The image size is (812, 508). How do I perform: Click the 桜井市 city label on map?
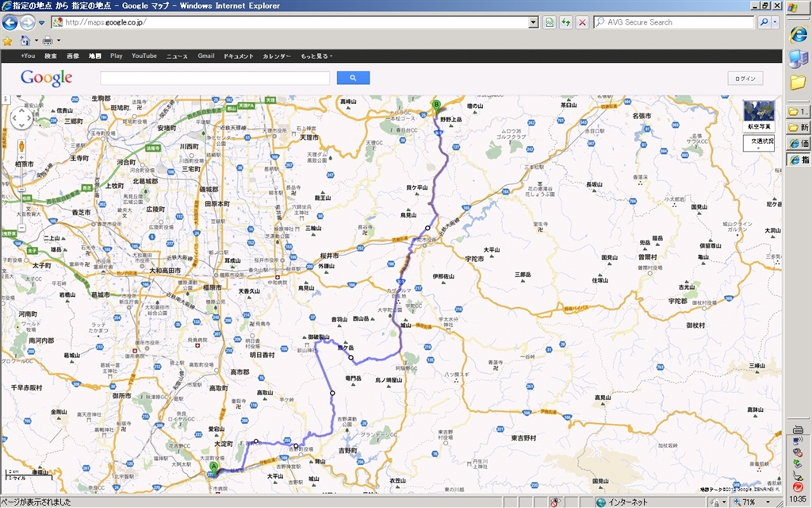(329, 256)
